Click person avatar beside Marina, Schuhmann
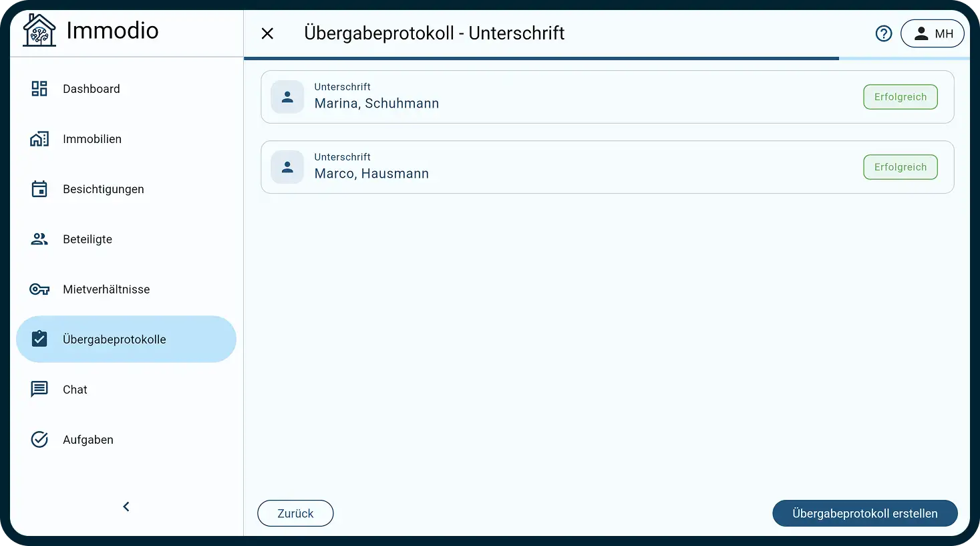 coord(287,97)
